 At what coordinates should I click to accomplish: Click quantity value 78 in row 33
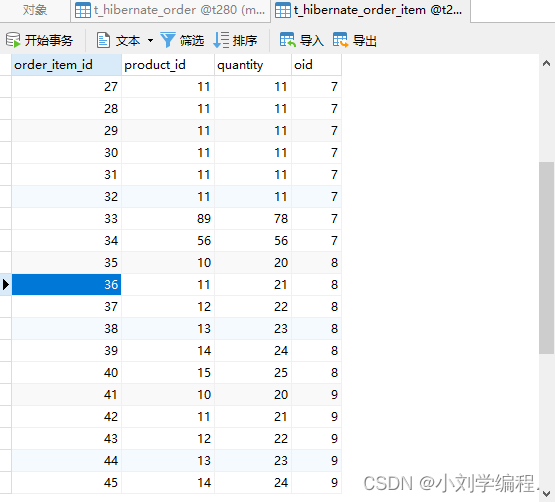point(281,219)
